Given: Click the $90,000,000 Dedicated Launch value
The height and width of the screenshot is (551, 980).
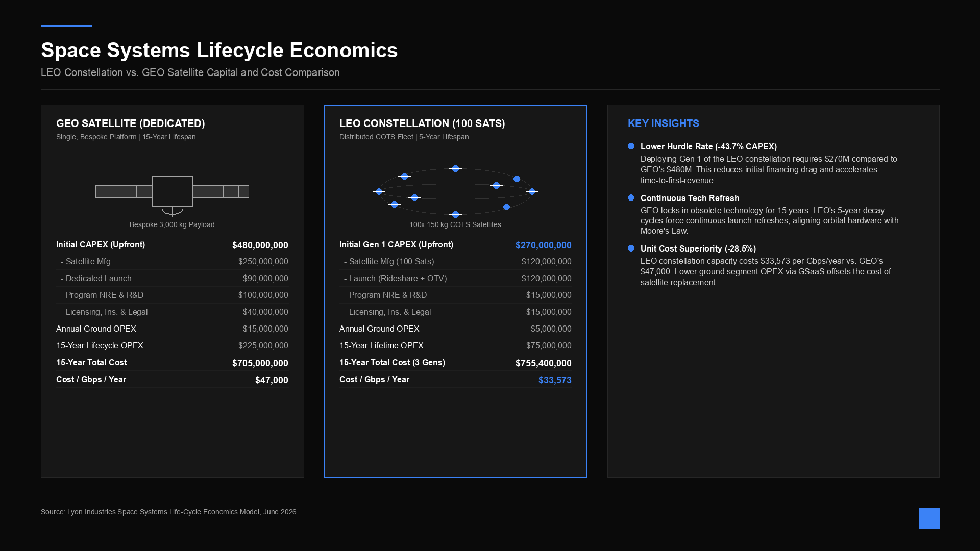Looking at the screenshot, I should coord(265,278).
